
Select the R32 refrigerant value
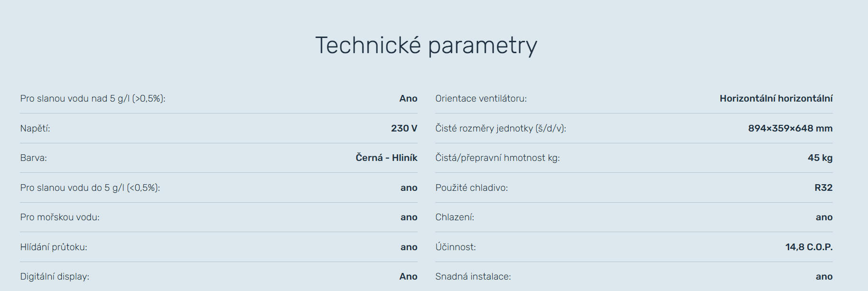coord(823,188)
